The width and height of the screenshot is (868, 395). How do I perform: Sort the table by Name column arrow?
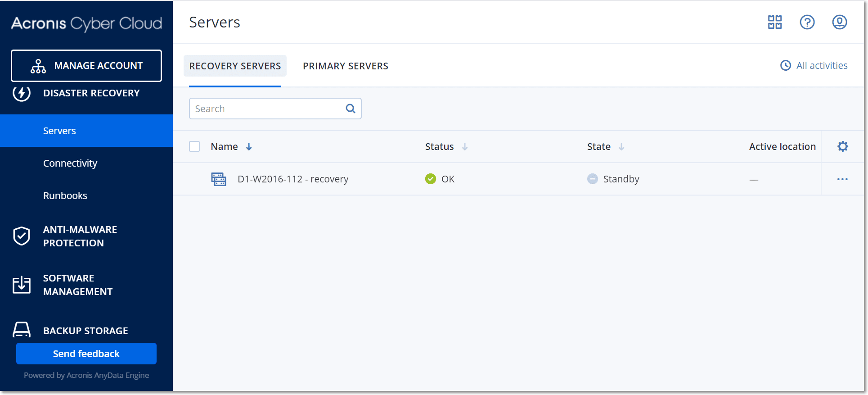249,147
